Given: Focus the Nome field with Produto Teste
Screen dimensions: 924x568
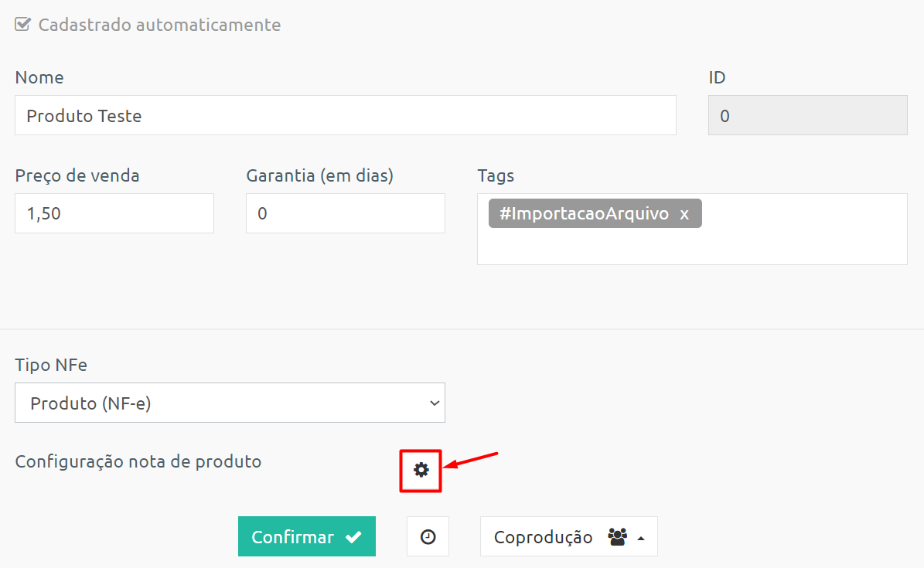Looking at the screenshot, I should (x=346, y=115).
